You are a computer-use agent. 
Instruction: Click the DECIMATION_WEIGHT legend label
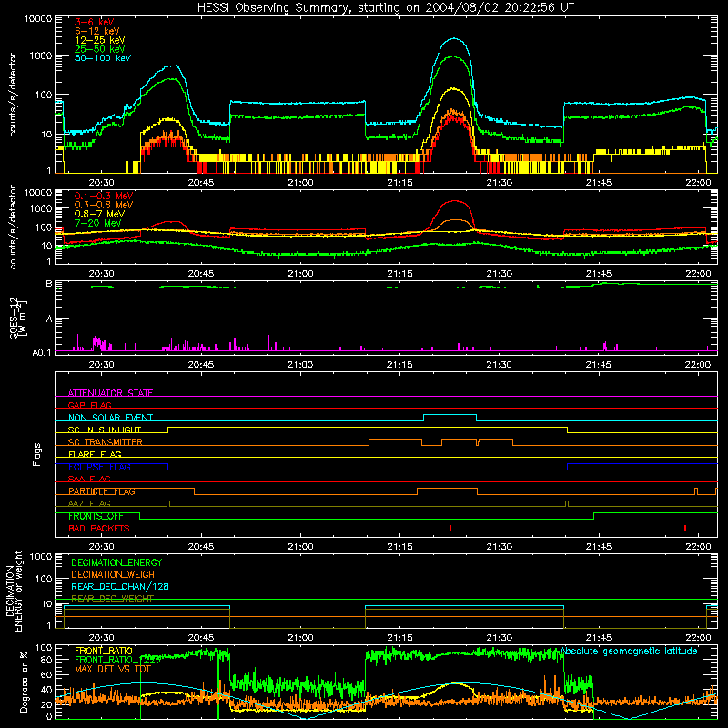[x=116, y=574]
